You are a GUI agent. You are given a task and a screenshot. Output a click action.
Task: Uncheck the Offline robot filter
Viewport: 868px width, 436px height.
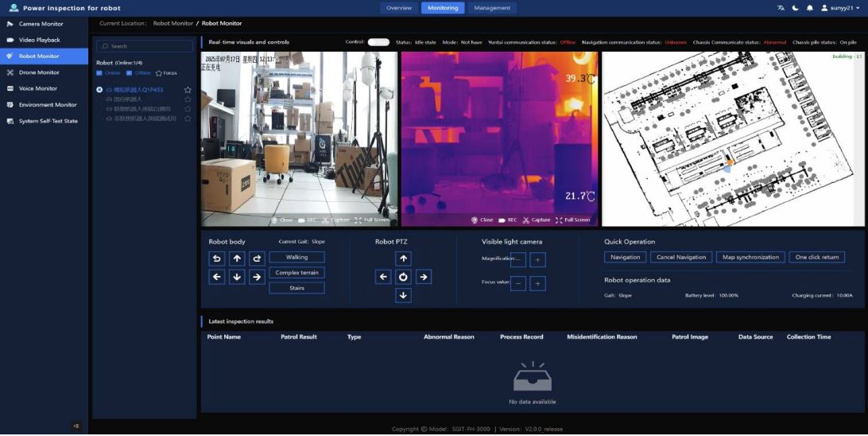[x=130, y=73]
